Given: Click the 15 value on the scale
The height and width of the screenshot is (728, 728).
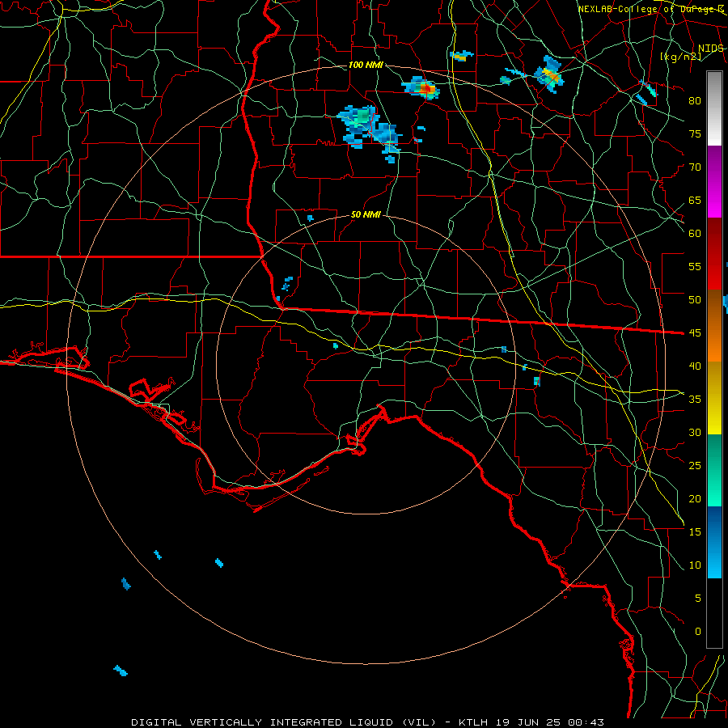Looking at the screenshot, I should [695, 531].
